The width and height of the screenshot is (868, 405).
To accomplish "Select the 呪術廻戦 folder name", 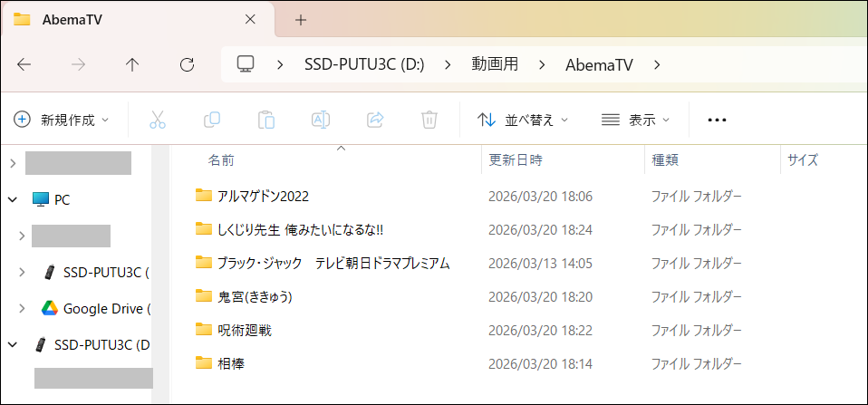I will coord(245,331).
